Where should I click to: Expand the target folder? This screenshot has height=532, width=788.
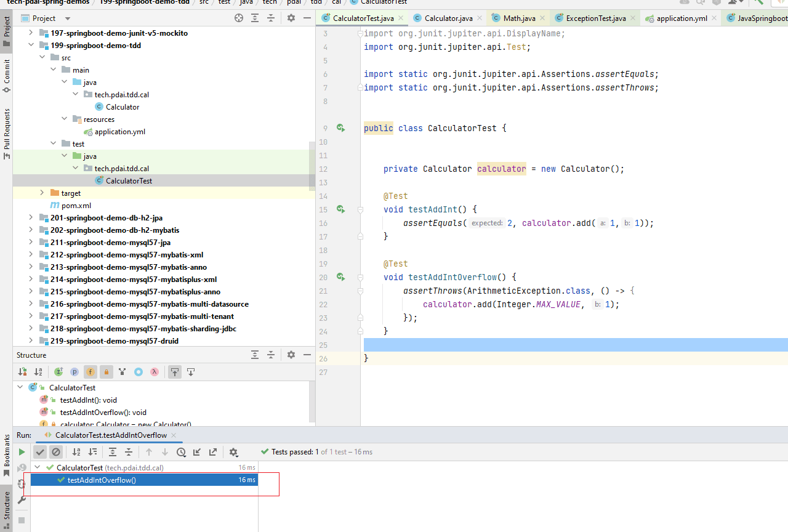(x=42, y=193)
